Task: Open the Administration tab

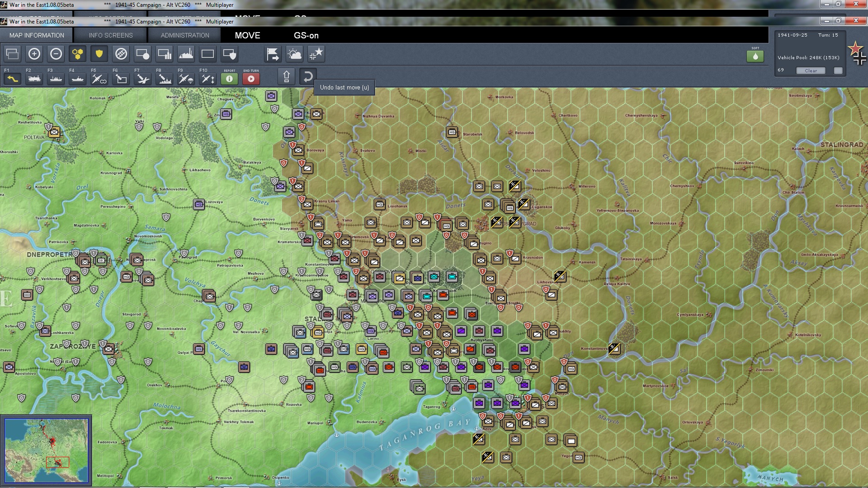Action: (x=185, y=35)
